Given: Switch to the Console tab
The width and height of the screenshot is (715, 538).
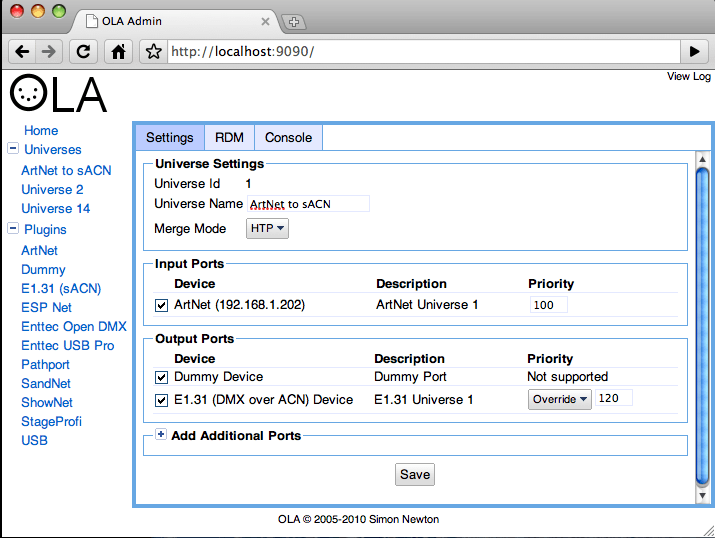Looking at the screenshot, I should coord(288,137).
